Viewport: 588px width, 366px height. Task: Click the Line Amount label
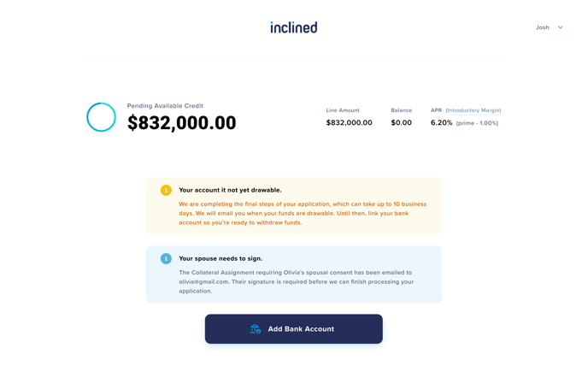[343, 110]
